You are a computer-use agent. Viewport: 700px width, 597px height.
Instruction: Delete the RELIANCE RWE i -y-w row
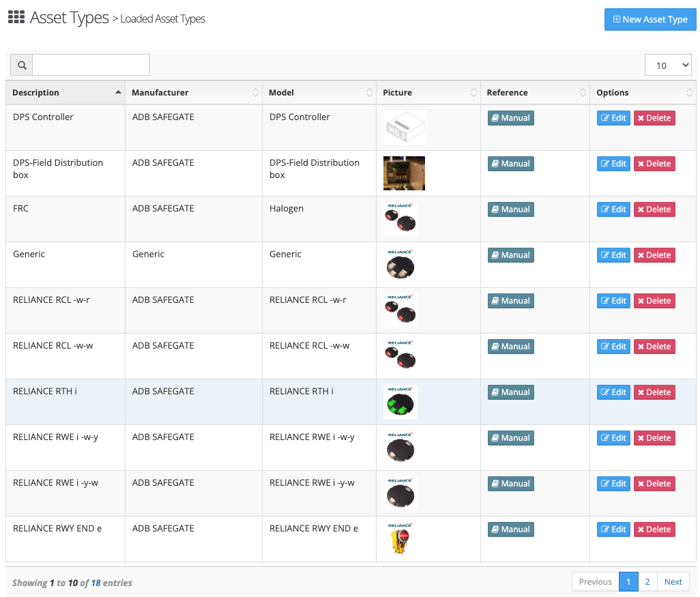(654, 484)
